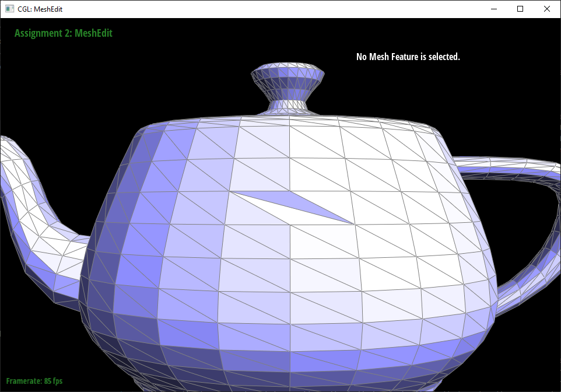Image resolution: width=561 pixels, height=392 pixels.
Task: Click the left corner of the blue sliver triangle
Action: (233, 192)
